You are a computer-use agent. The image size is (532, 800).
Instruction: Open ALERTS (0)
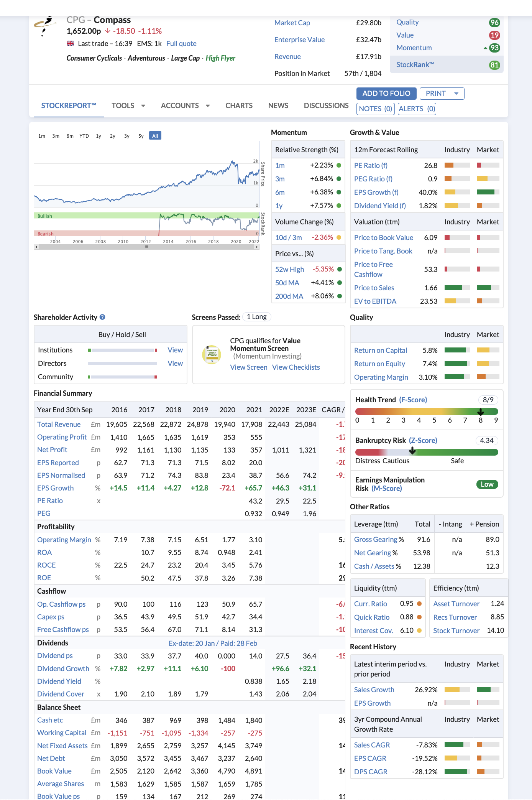pyautogui.click(x=417, y=109)
